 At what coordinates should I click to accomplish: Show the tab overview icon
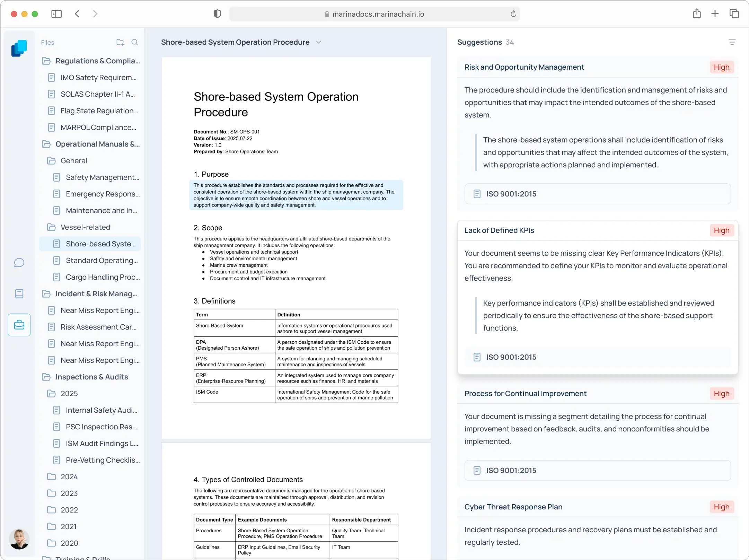(x=734, y=14)
